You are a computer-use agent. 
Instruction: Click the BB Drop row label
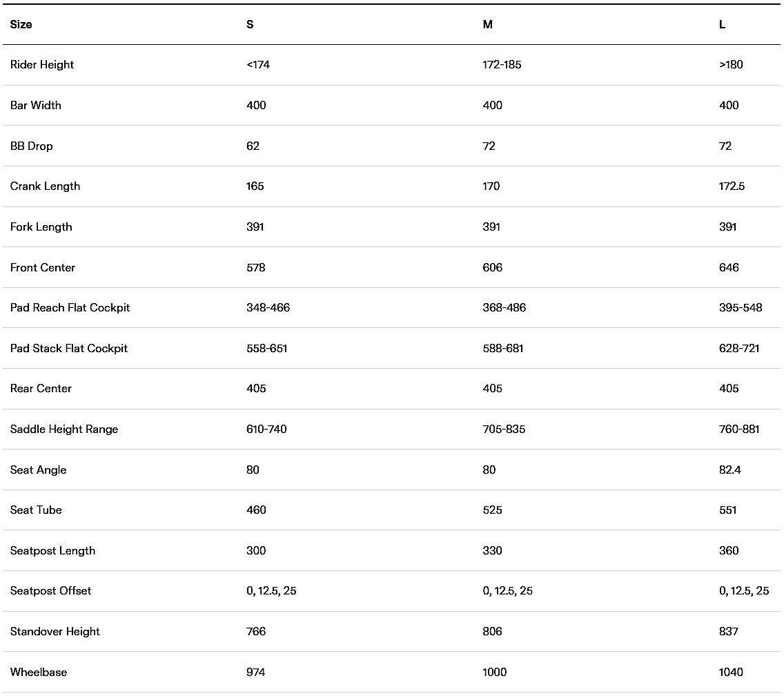click(32, 146)
